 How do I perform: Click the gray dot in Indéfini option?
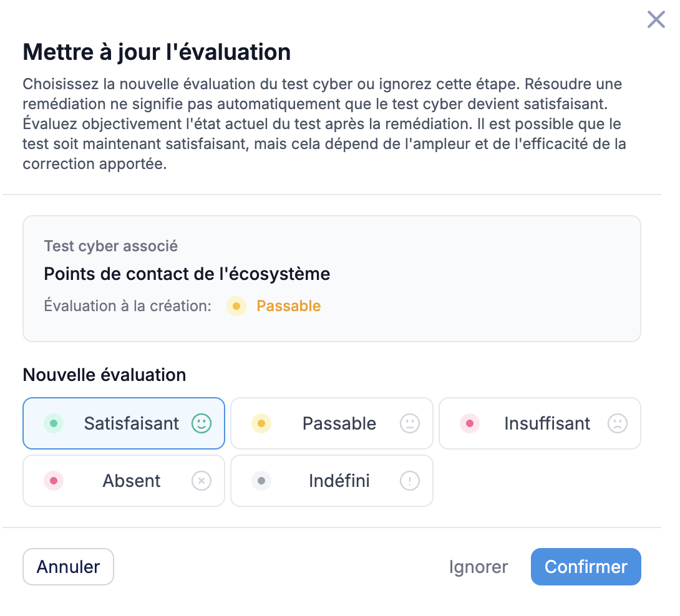pyautogui.click(x=261, y=481)
